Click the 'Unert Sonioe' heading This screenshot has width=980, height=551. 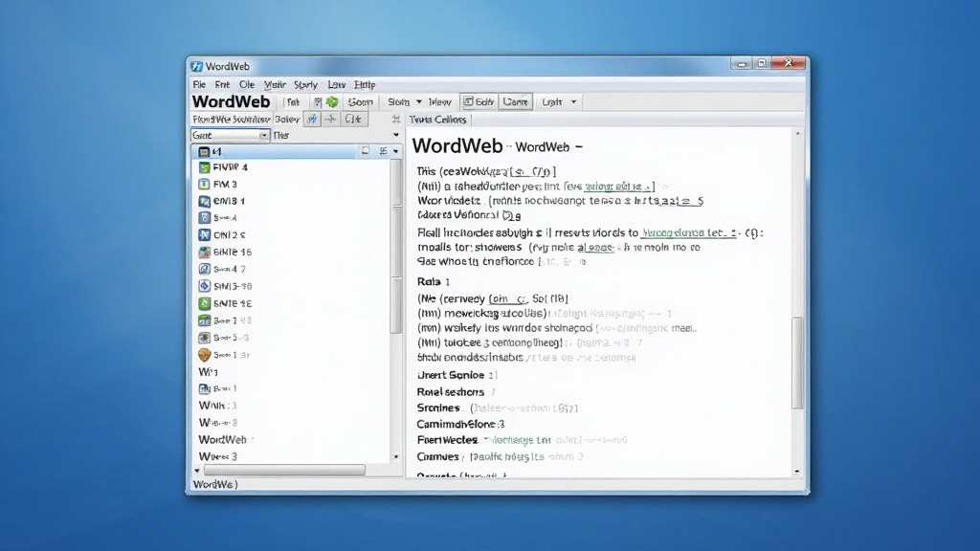click(451, 375)
